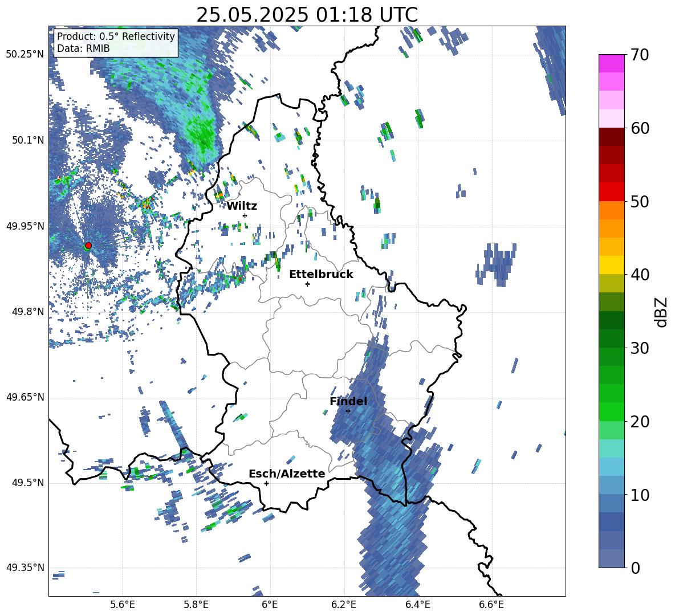This screenshot has height=616, width=675.
Task: Click the 6.4°E longitude label
Action: 418,605
